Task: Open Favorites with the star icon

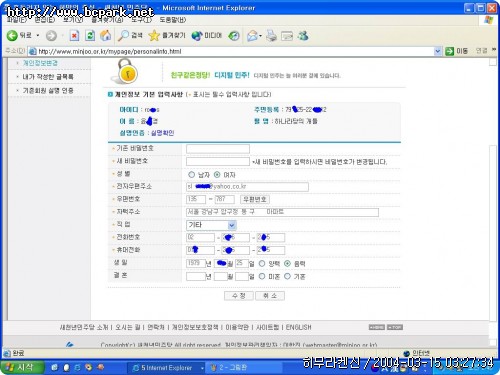Action: pos(154,36)
